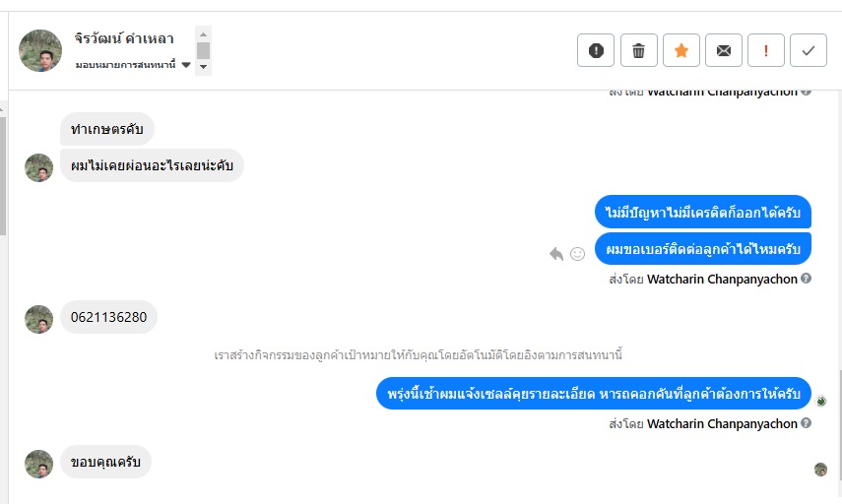842x504 pixels.
Task: Click the reply arrow beside the blue message
Action: 556,254
